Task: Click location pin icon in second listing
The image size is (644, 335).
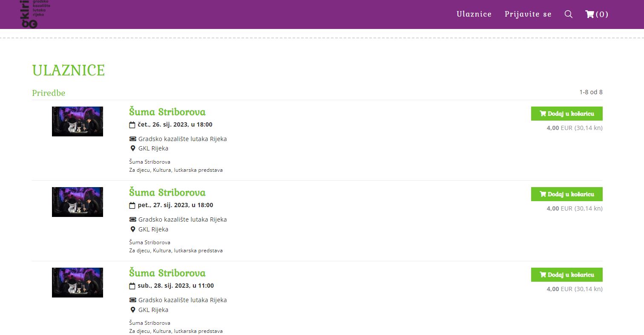Action: [x=132, y=229]
